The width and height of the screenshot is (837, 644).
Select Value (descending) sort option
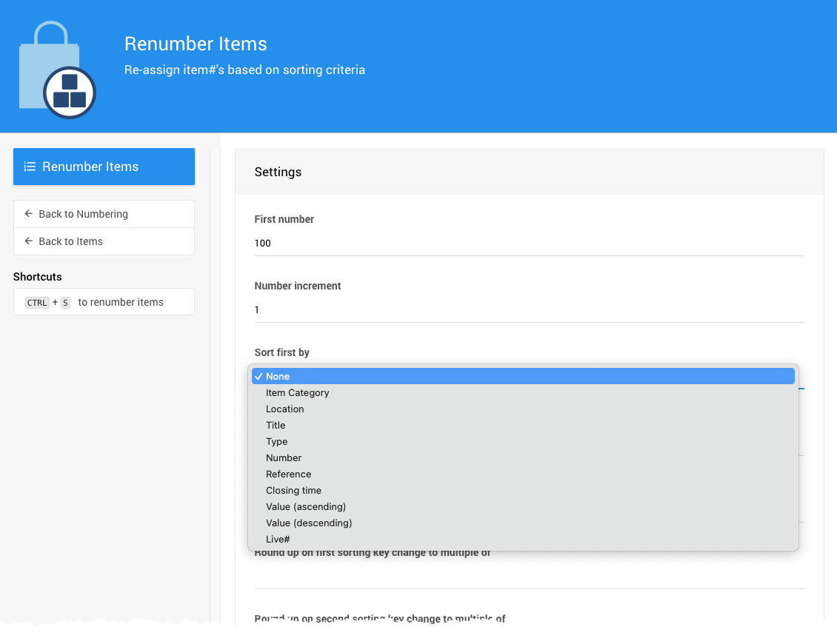point(308,523)
